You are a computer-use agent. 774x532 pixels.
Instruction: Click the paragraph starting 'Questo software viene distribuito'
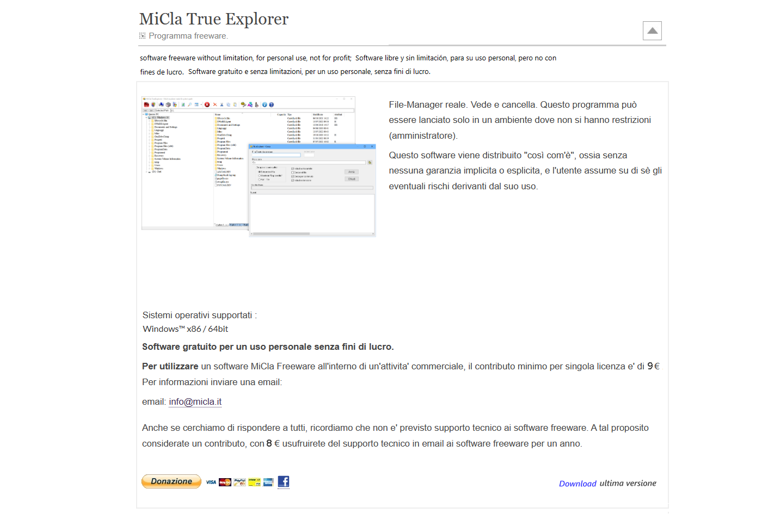pyautogui.click(x=525, y=171)
